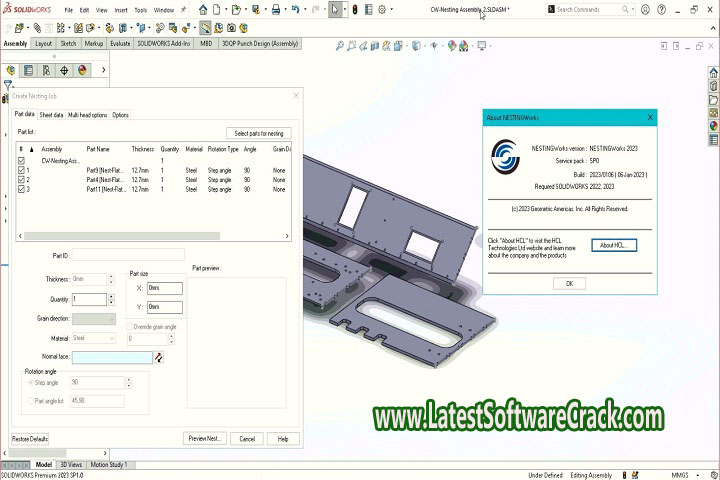Open the Multi head options tab
This screenshot has height=480, width=720.
pos(87,115)
